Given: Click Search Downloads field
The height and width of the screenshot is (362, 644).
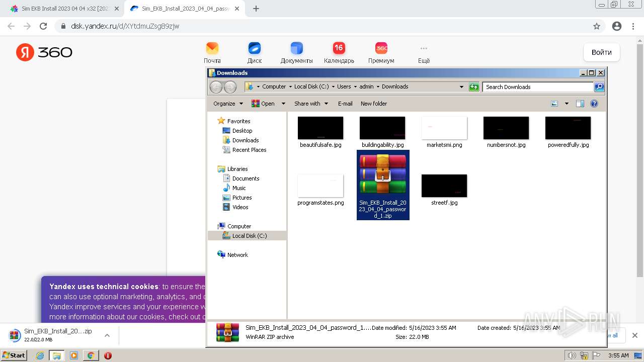Looking at the screenshot, I should pyautogui.click(x=538, y=87).
